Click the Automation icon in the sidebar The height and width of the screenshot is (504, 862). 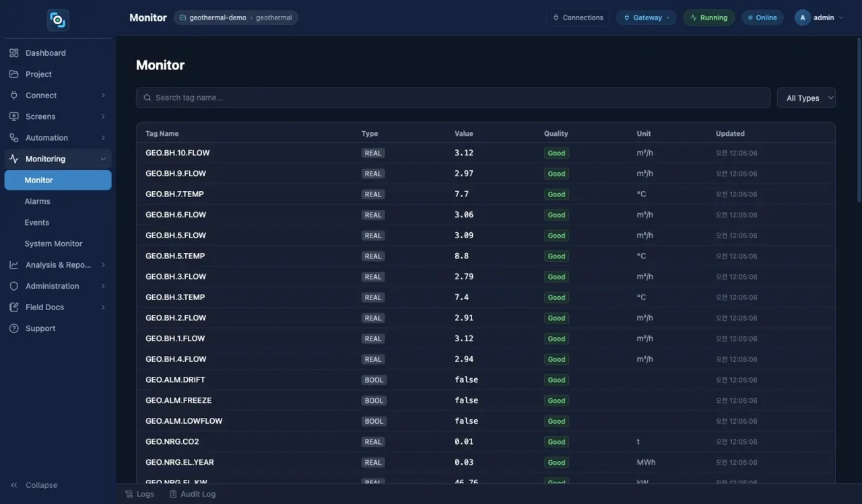click(13, 138)
